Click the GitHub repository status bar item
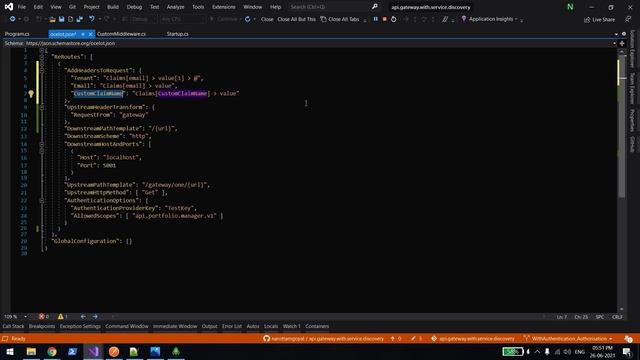The image size is (640, 360). tap(323, 339)
